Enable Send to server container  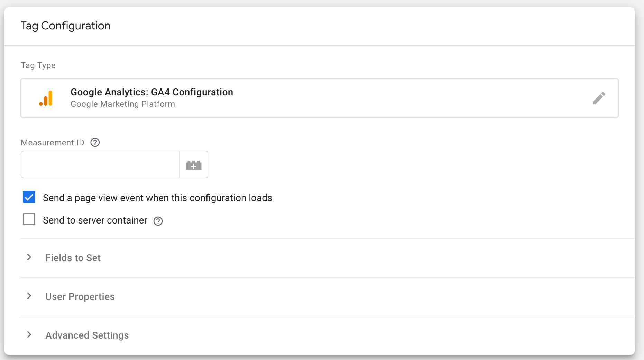29,219
